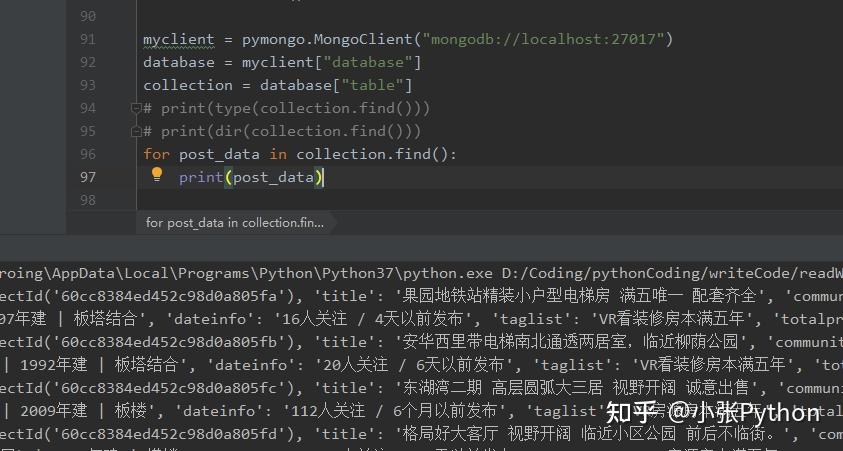843x451 pixels.
Task: Click dateinfo '20人关注 / 6天以前发布' in output
Action: (413, 366)
